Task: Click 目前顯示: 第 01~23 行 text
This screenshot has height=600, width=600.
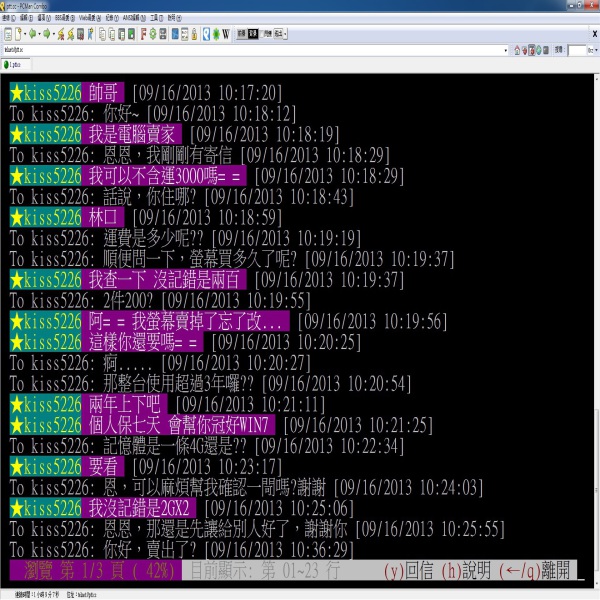Action: 265,571
